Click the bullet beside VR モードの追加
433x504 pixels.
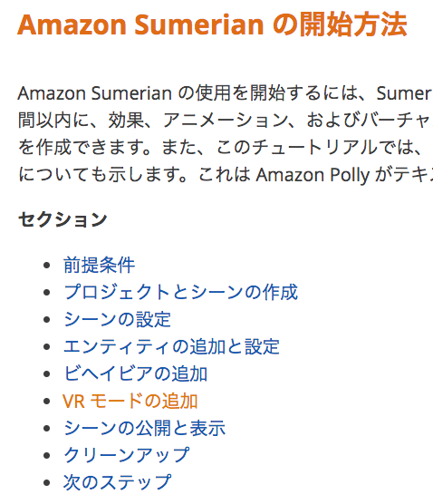[47, 402]
